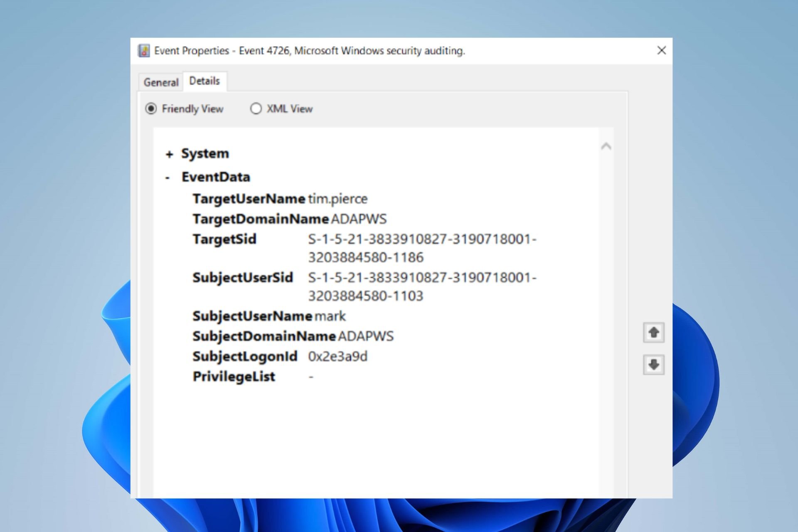This screenshot has height=532, width=798.
Task: Collapse the EventData node
Action: 167,178
